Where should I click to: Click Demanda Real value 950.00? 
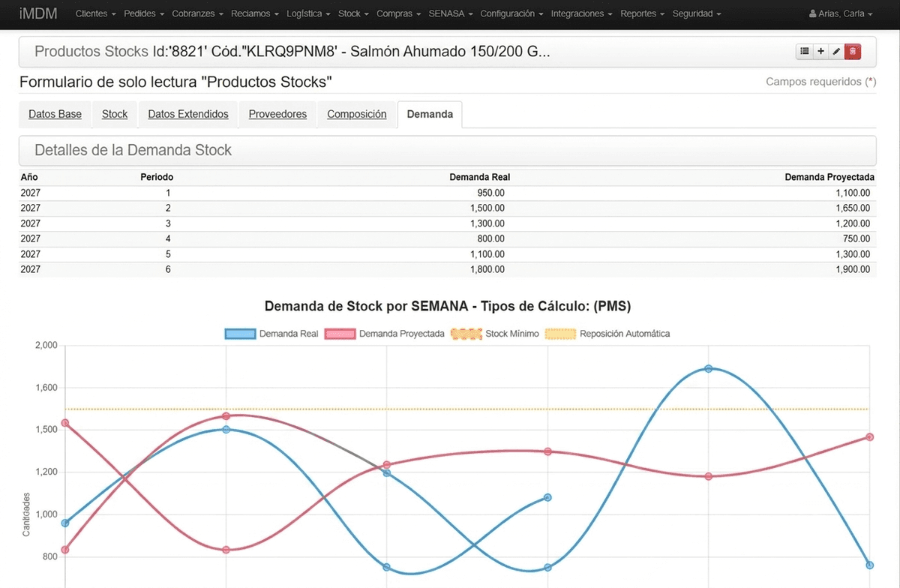(x=490, y=193)
